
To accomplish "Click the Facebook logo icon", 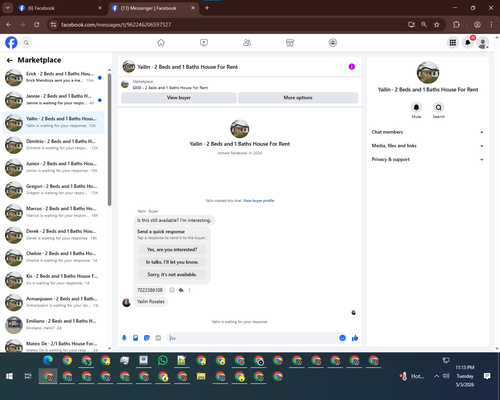I will click(11, 43).
